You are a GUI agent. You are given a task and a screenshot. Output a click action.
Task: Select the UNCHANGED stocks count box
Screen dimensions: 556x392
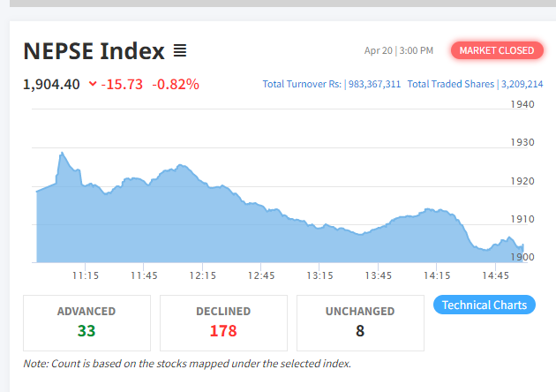pyautogui.click(x=360, y=322)
